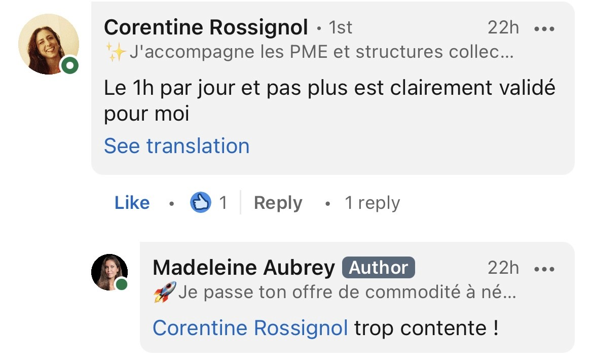
Task: Click the thumbs-up reaction icon
Action: pos(200,202)
